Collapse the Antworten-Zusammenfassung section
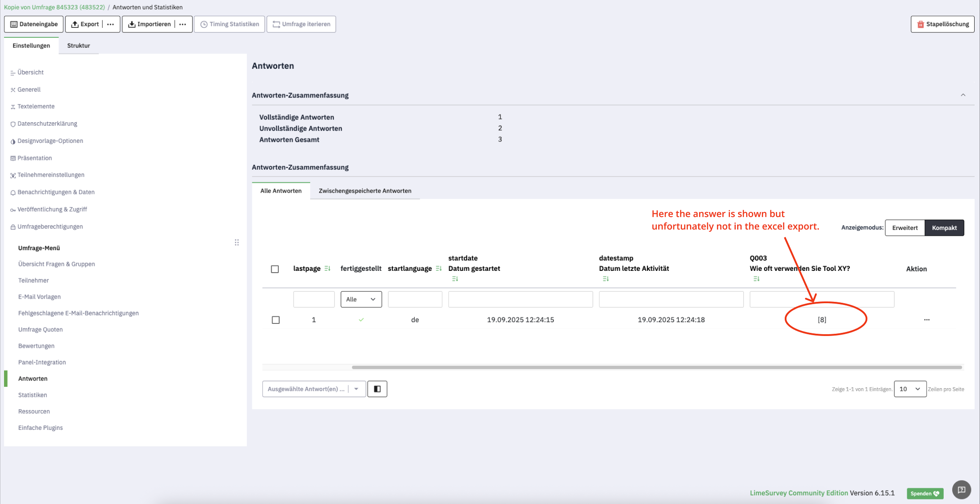This screenshot has height=504, width=980. tap(962, 95)
